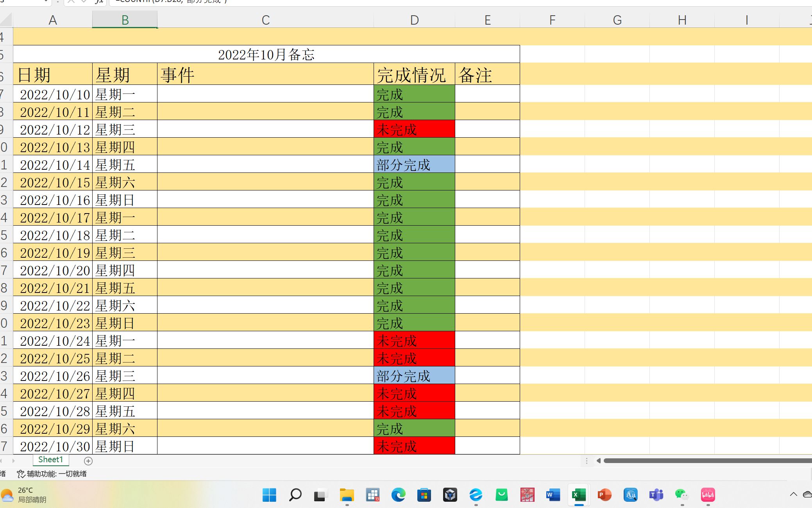Select blue '部分完成' cell for 2022/10/26
812x508 pixels.
415,375
